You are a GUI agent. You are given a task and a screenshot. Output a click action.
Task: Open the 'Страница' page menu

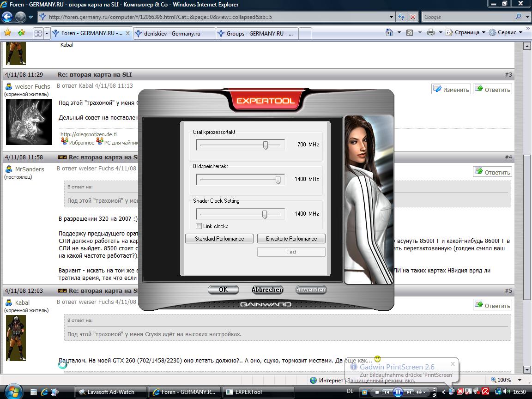click(x=465, y=33)
